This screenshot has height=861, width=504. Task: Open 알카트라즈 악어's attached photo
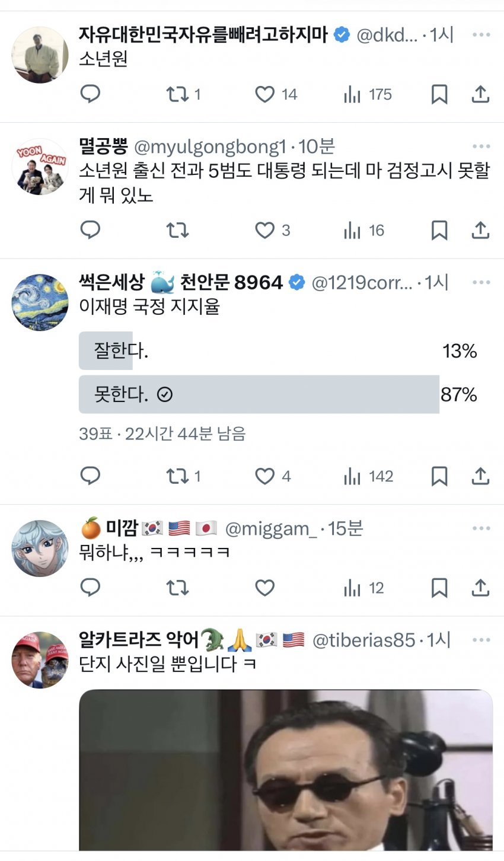pos(286,770)
